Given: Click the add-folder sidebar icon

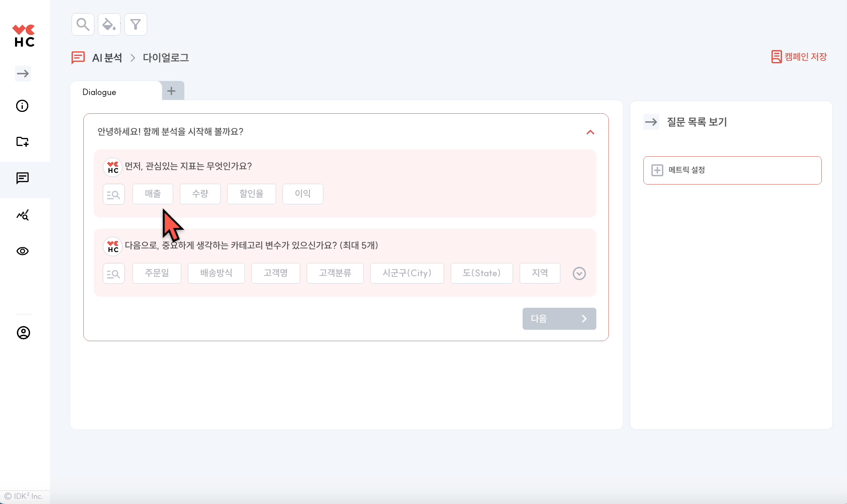Looking at the screenshot, I should [22, 142].
